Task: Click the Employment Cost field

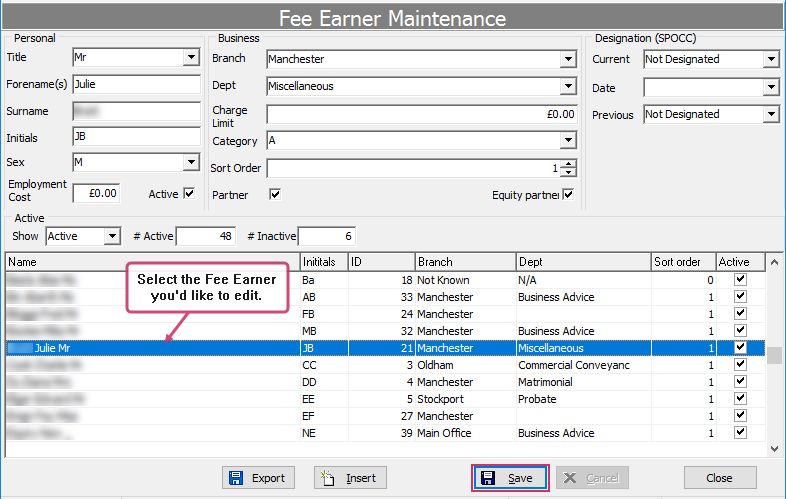Action: click(96, 193)
